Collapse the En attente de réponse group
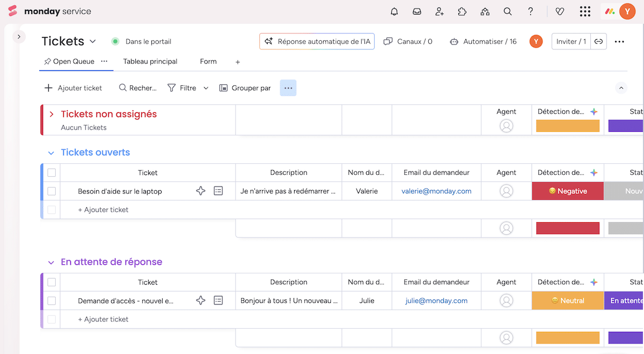The height and width of the screenshot is (354, 644). tap(51, 262)
